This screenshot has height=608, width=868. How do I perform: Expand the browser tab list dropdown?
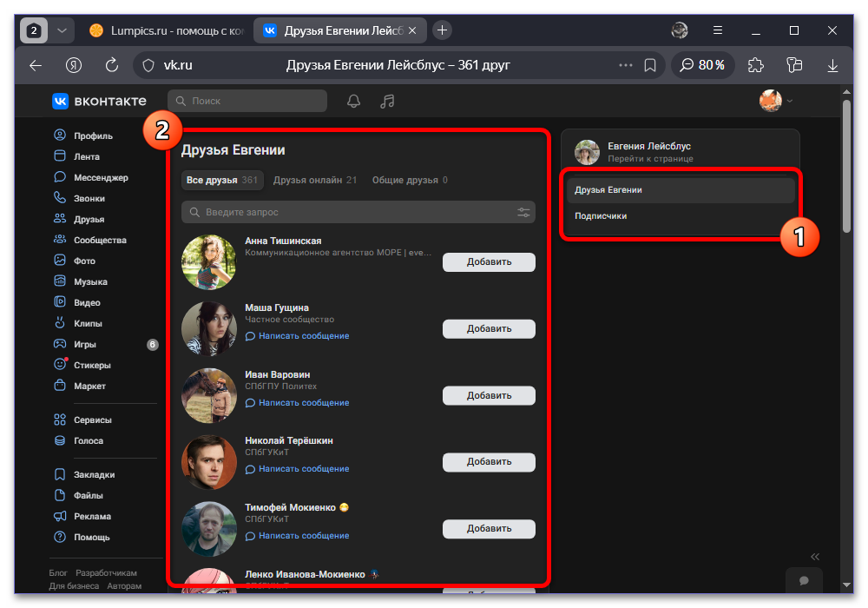tap(62, 30)
